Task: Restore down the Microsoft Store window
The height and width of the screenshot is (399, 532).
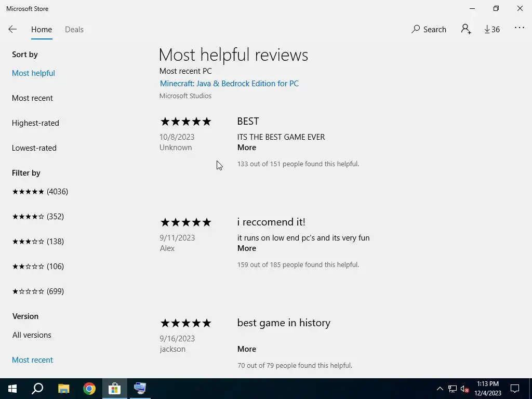Action: [x=496, y=8]
